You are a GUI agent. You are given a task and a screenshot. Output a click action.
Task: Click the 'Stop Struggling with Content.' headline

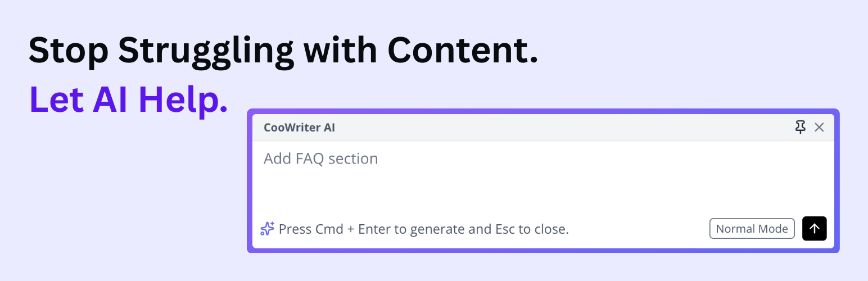(x=283, y=51)
